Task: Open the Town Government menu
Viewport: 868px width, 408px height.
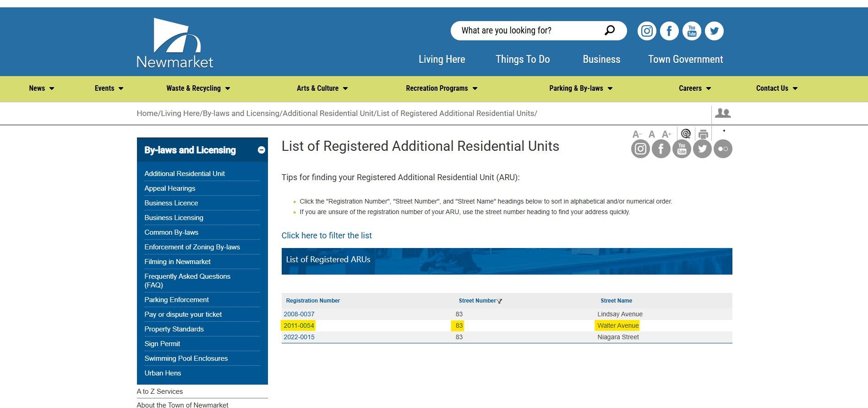Action: pyautogui.click(x=685, y=59)
